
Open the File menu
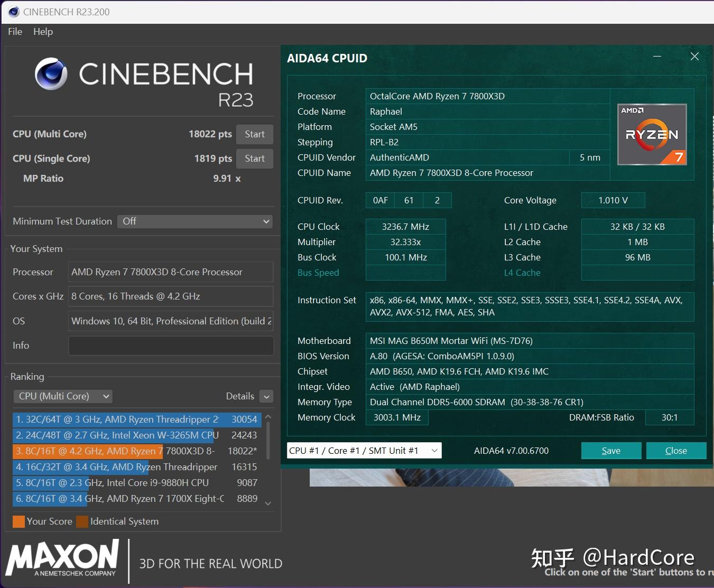click(x=15, y=32)
